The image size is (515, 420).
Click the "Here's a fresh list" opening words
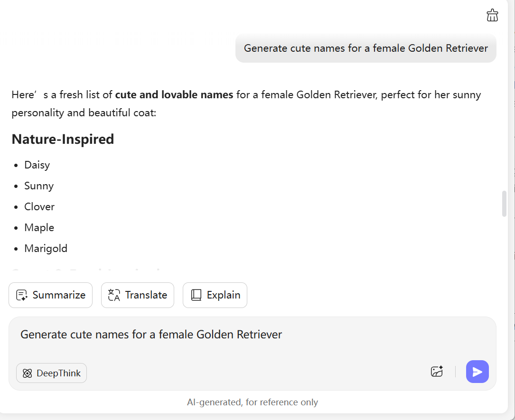pos(62,95)
